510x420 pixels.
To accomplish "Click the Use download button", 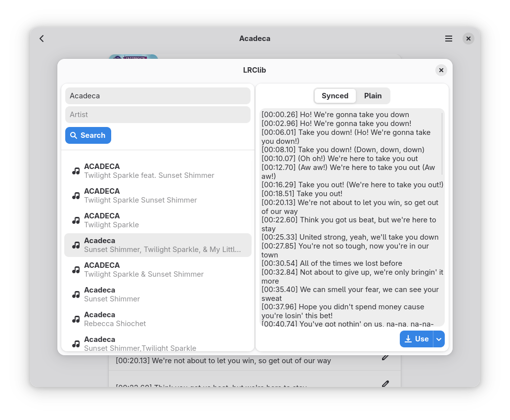I will click(x=416, y=339).
